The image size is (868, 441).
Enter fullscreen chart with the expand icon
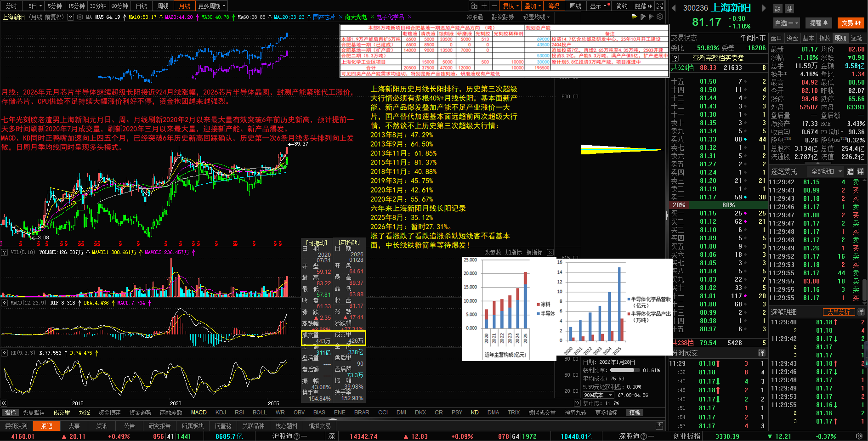pos(660,6)
